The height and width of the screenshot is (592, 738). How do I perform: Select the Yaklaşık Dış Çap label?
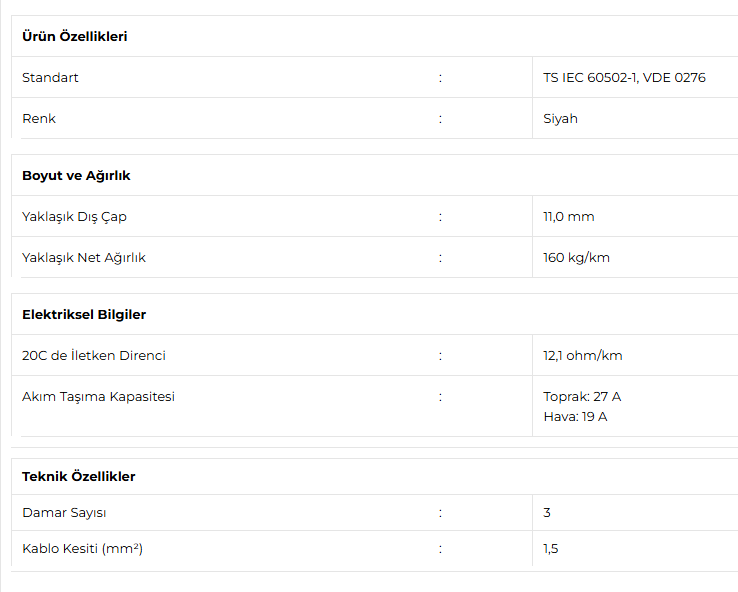click(74, 217)
